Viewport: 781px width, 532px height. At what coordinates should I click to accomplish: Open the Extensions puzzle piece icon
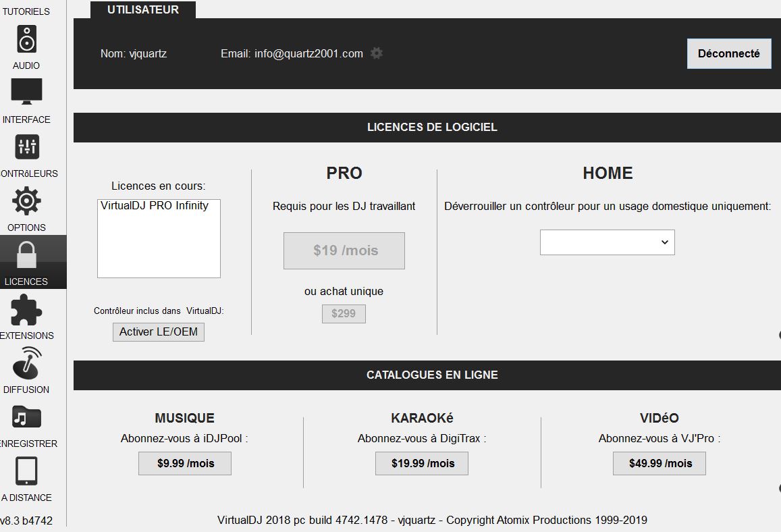click(x=27, y=310)
